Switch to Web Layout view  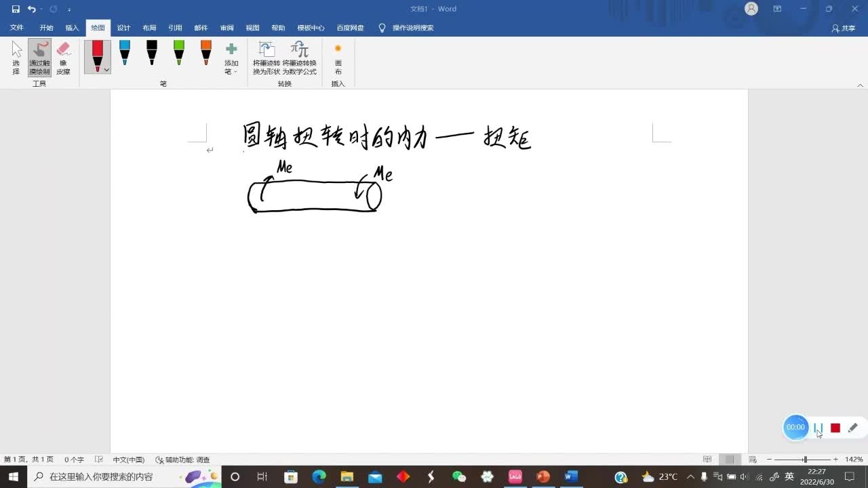753,460
